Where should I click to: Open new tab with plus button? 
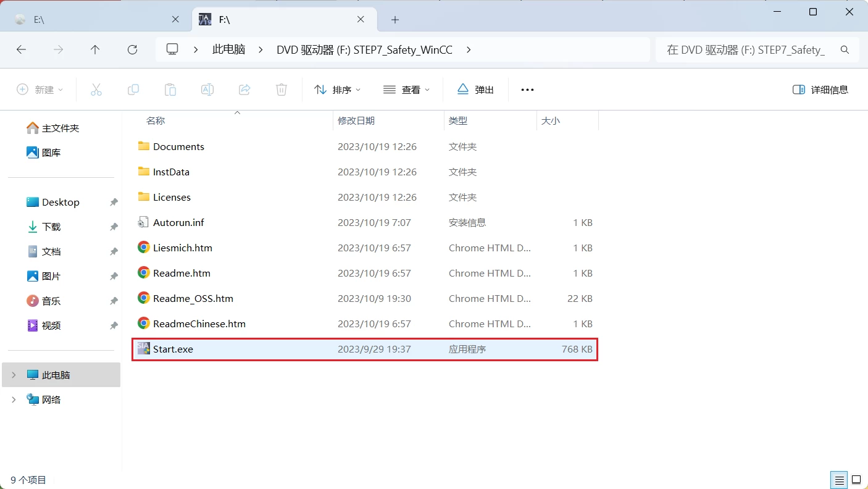395,20
